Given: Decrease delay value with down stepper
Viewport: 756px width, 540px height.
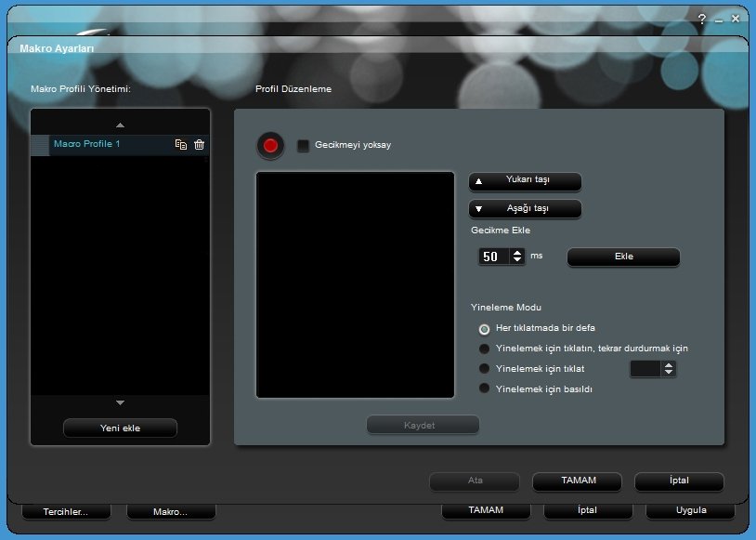Looking at the screenshot, I should click(x=517, y=259).
